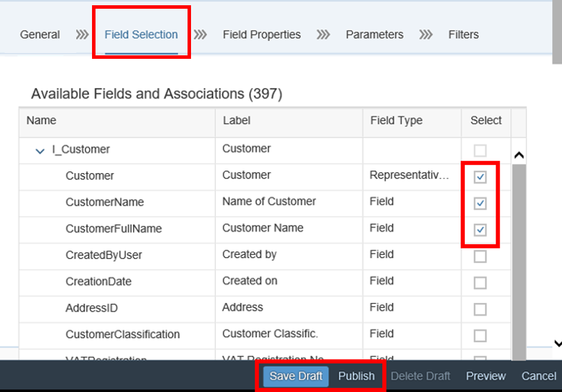
Task: Uncheck the CustomerFullName field checkbox
Action: click(480, 229)
